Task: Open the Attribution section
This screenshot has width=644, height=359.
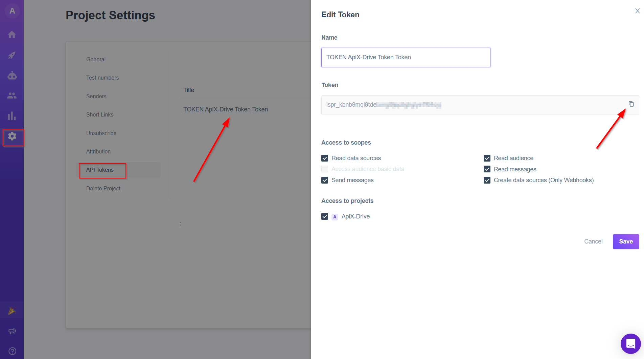Action: point(98,151)
